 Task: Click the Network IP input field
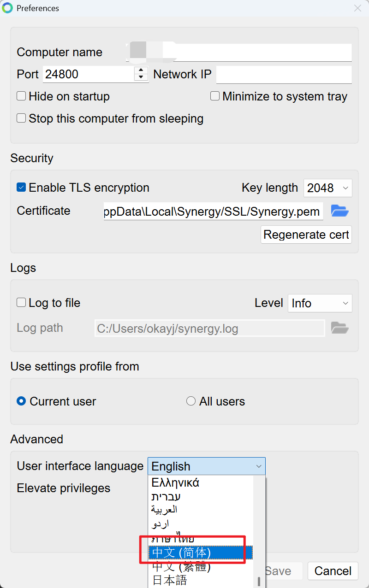pos(284,74)
